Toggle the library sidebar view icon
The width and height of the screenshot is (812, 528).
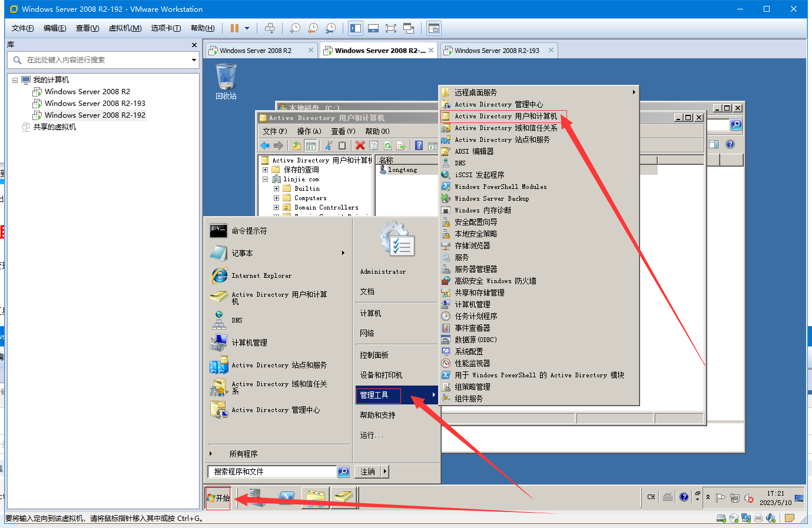click(x=356, y=28)
